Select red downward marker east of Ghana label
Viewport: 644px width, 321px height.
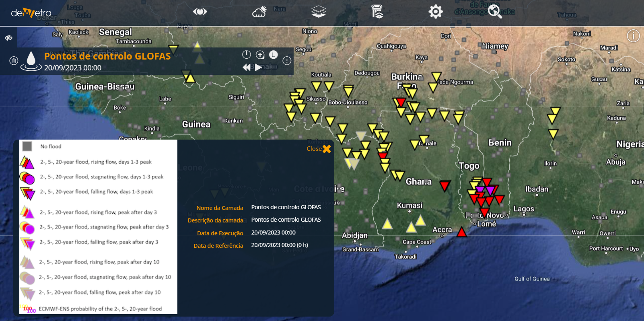(x=444, y=186)
